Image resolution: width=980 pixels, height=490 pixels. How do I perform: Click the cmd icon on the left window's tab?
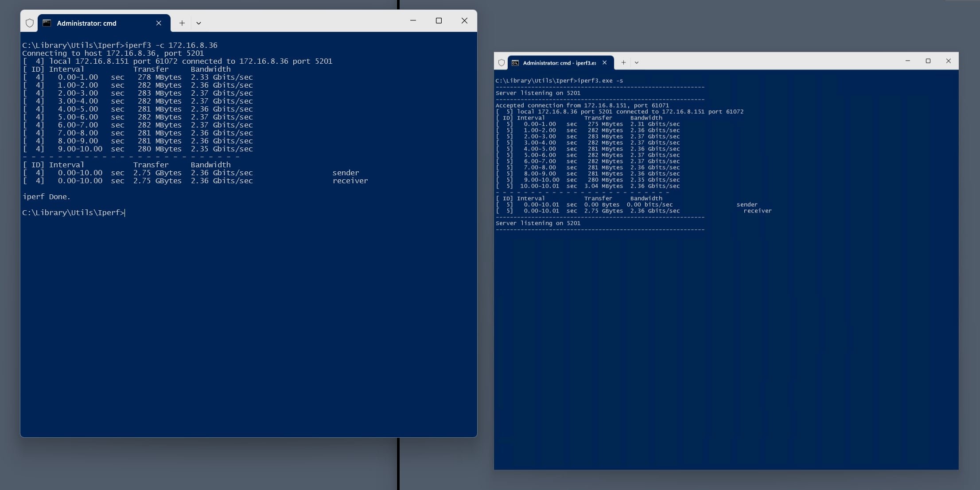point(47,23)
